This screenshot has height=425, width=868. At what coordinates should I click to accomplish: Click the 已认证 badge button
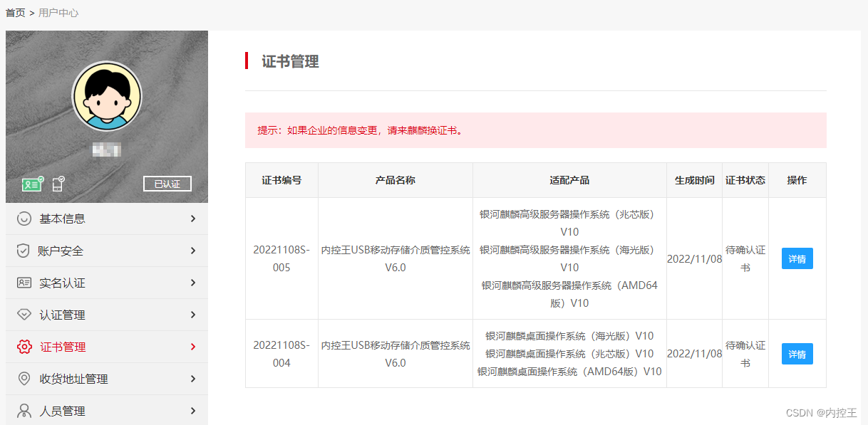coord(167,184)
